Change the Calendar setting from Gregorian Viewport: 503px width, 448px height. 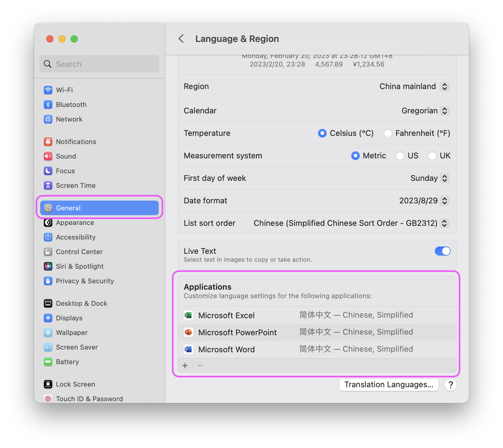[445, 111]
